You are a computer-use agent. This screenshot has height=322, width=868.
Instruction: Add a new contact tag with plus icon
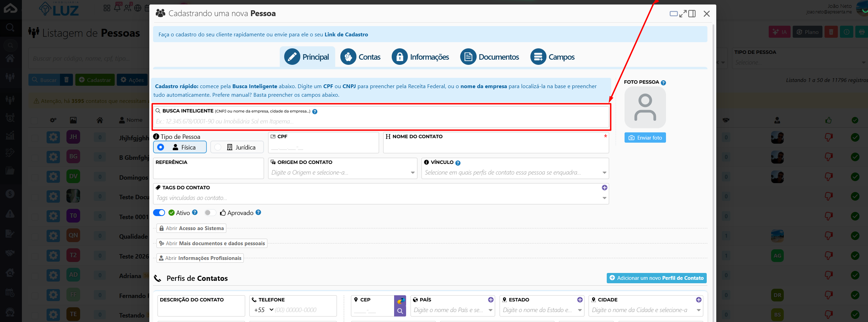[x=604, y=188]
